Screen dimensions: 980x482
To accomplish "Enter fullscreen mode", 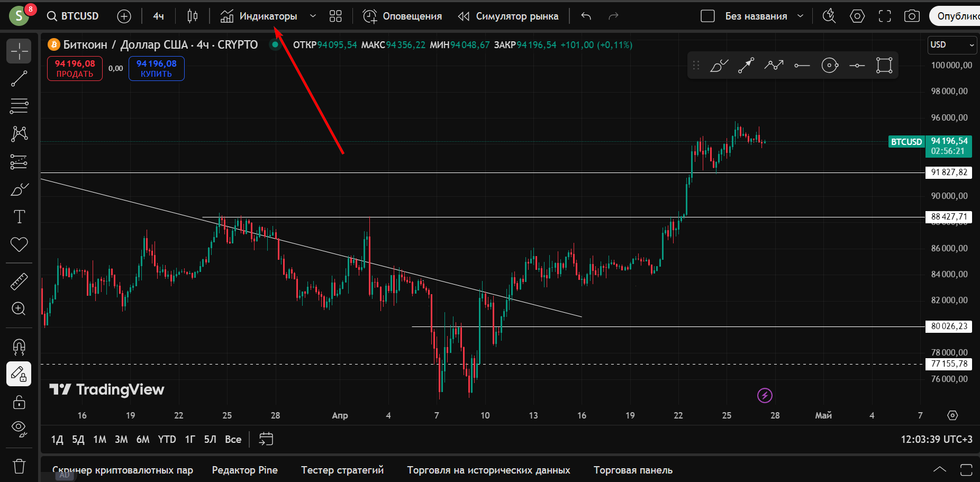I will coord(885,16).
